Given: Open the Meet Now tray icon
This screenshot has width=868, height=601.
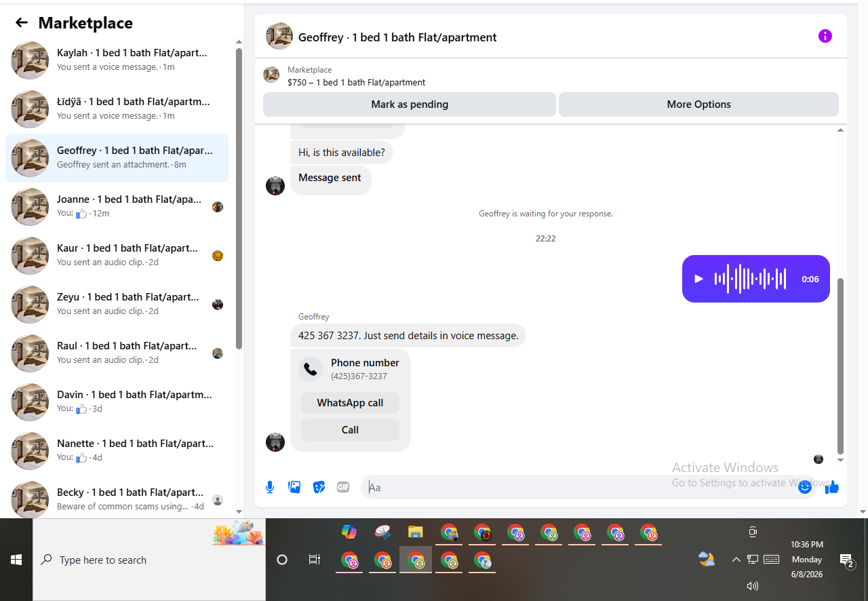Looking at the screenshot, I should coord(752,532).
